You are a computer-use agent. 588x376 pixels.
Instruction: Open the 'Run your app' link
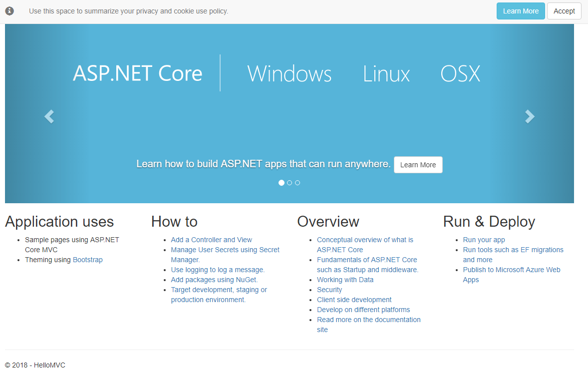(484, 240)
